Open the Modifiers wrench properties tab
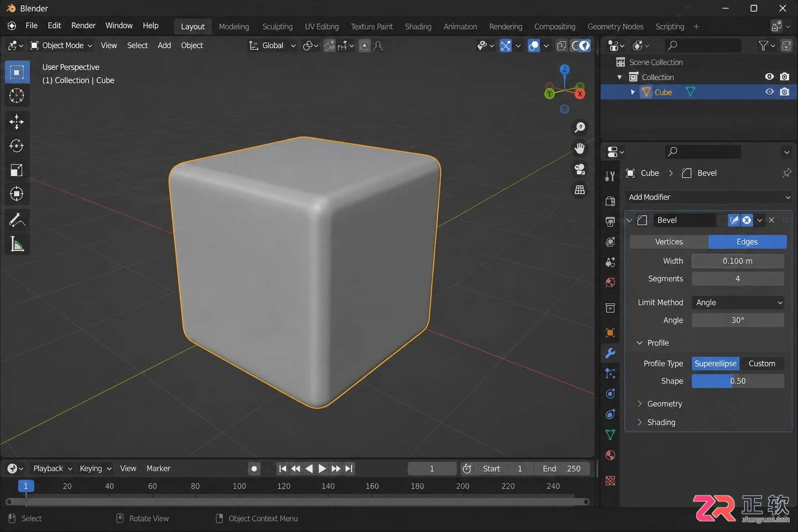This screenshot has height=532, width=798. click(610, 353)
